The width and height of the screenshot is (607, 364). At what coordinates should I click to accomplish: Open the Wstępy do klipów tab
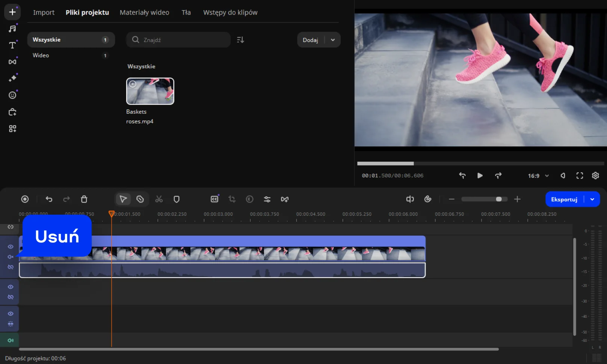click(230, 12)
